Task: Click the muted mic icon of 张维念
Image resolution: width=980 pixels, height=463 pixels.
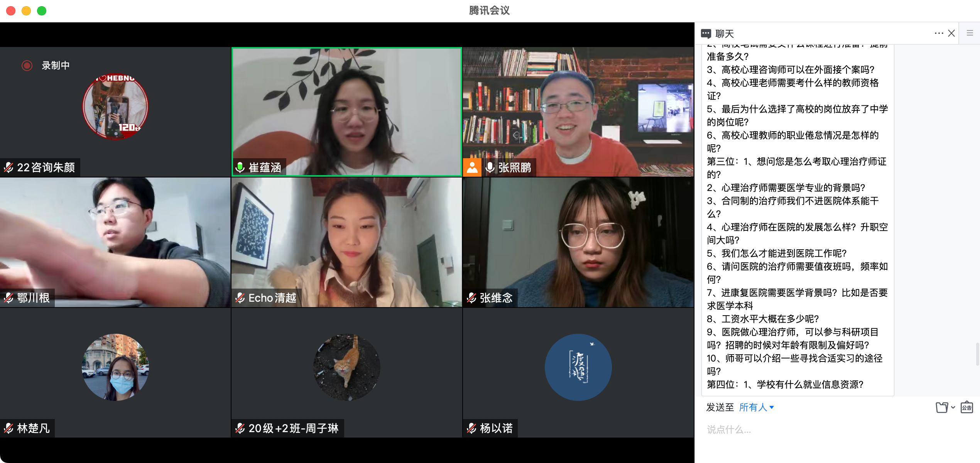Action: pyautogui.click(x=471, y=298)
